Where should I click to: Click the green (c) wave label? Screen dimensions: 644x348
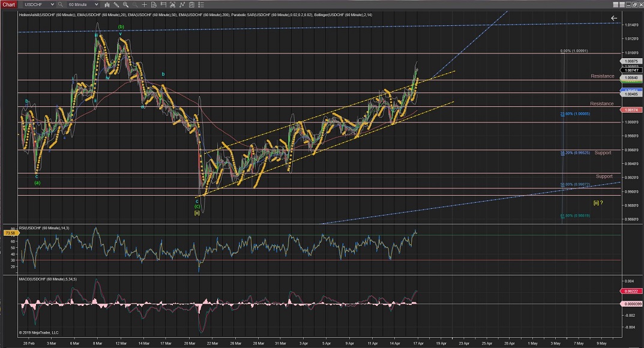click(197, 206)
